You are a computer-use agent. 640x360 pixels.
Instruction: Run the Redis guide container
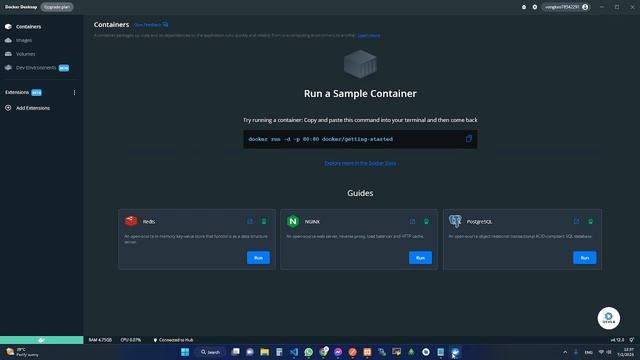pos(258,258)
